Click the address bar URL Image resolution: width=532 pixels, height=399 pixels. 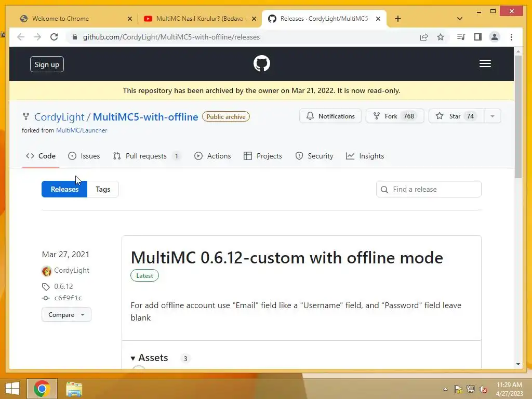tap(171, 37)
